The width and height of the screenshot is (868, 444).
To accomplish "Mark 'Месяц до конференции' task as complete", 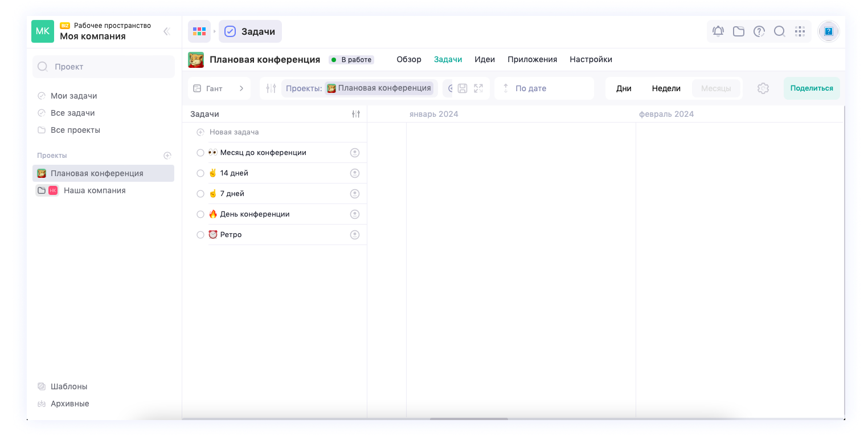I will click(x=200, y=153).
